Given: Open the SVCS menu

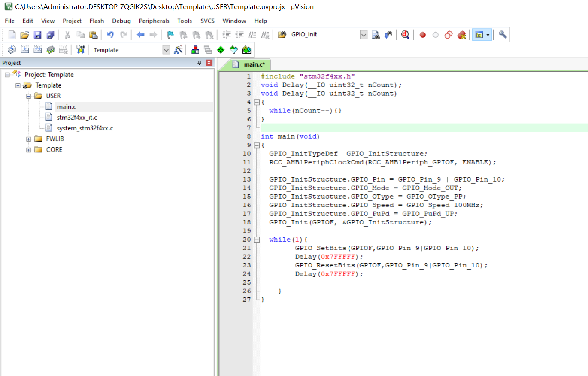Looking at the screenshot, I should pos(207,21).
